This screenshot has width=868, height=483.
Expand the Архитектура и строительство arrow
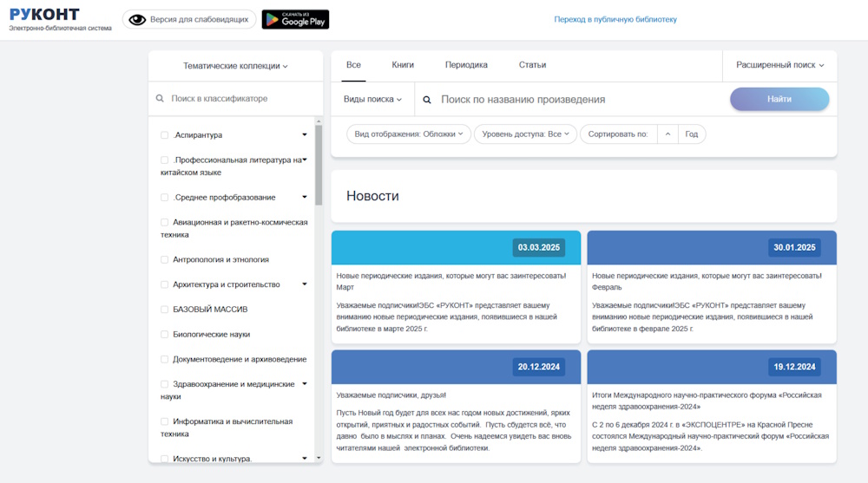pos(305,284)
